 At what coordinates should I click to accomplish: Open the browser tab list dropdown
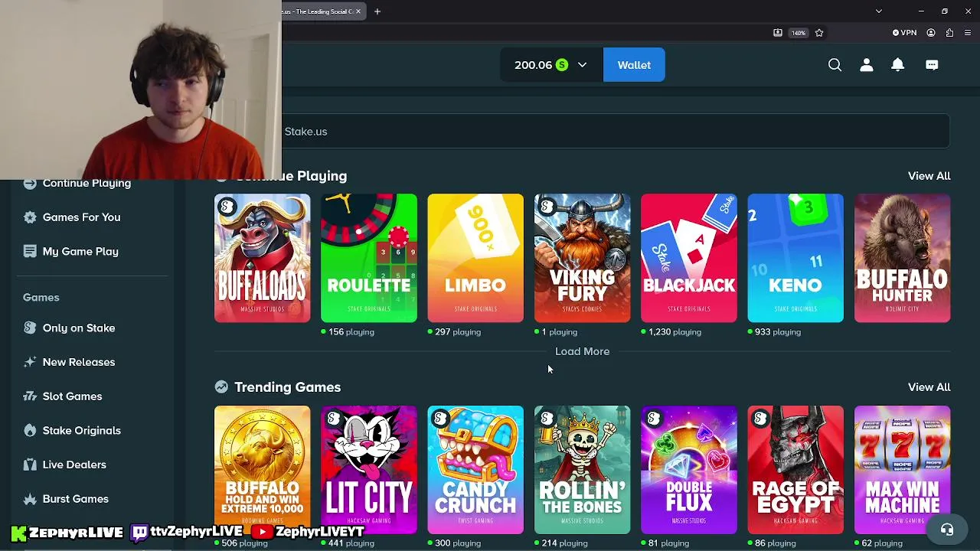point(879,11)
